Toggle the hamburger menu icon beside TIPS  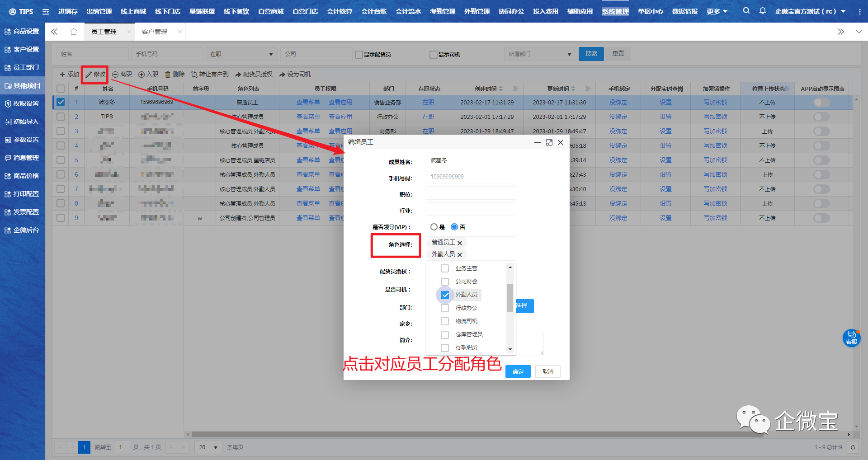pyautogui.click(x=46, y=12)
